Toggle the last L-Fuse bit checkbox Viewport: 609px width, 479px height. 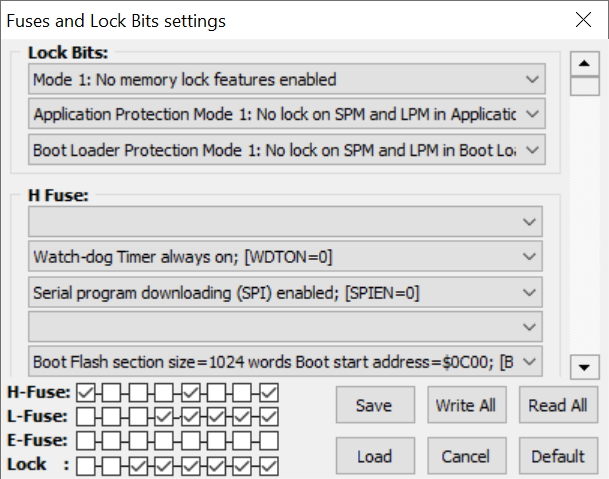269,416
